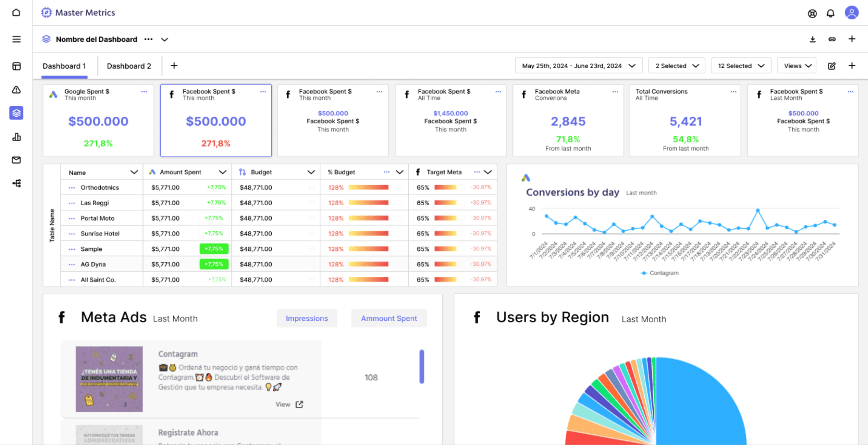Open the notifications bell icon

[831, 13]
